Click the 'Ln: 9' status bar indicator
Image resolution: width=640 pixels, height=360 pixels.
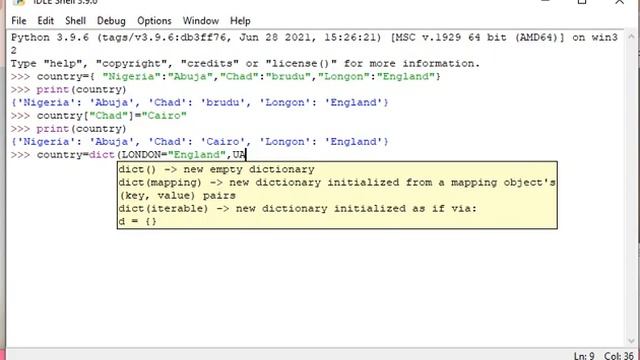coord(584,356)
